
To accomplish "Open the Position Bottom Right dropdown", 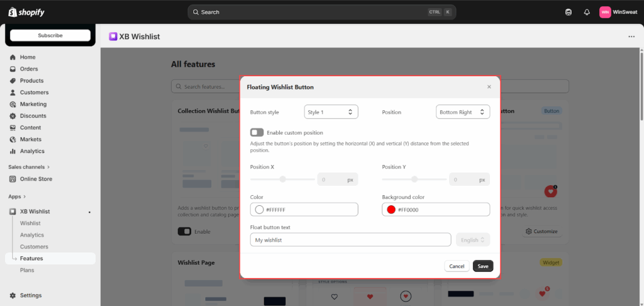I will click(x=462, y=112).
